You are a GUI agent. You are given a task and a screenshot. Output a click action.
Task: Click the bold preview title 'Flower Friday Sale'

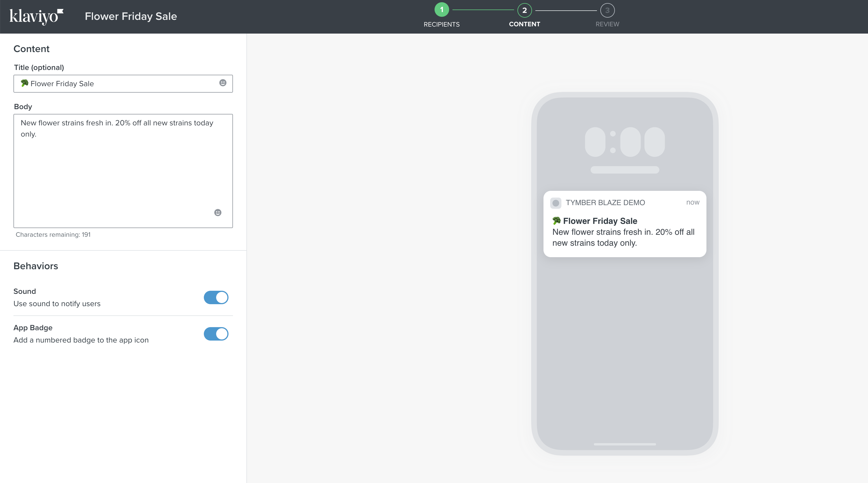[x=600, y=221]
